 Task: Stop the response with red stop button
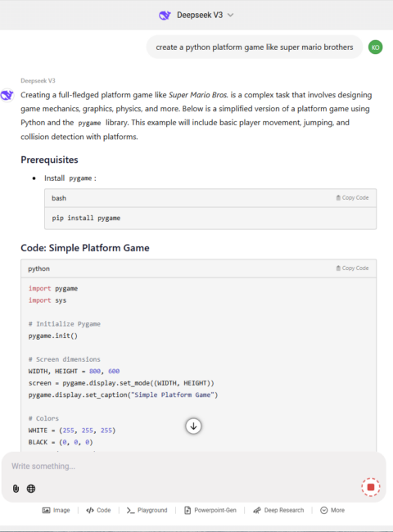[x=371, y=487]
